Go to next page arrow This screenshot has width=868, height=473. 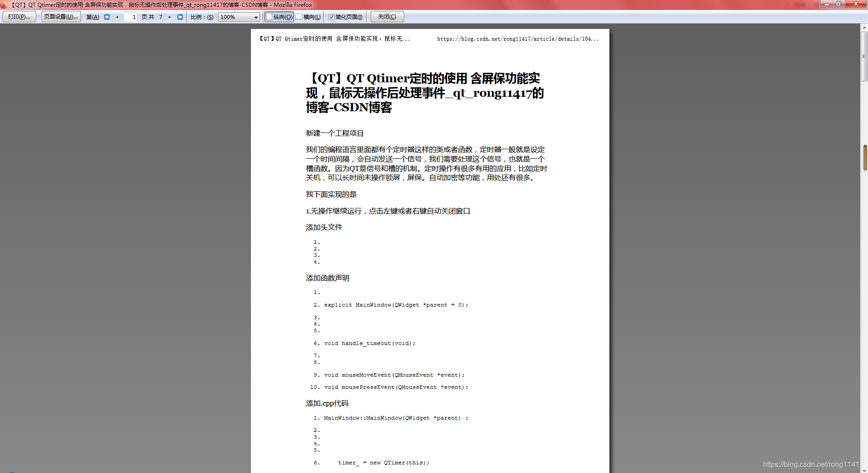click(x=170, y=17)
